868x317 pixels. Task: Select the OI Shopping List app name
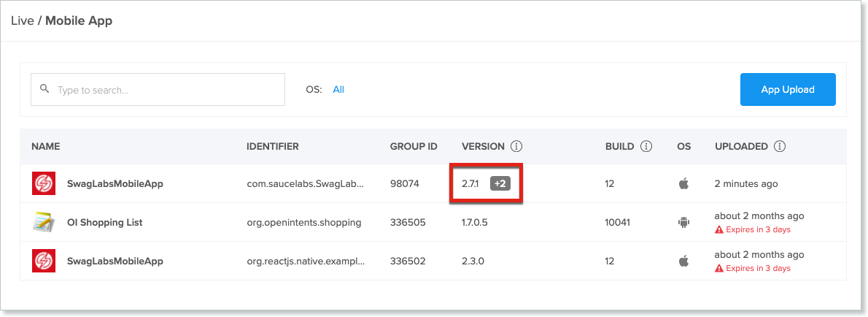104,222
